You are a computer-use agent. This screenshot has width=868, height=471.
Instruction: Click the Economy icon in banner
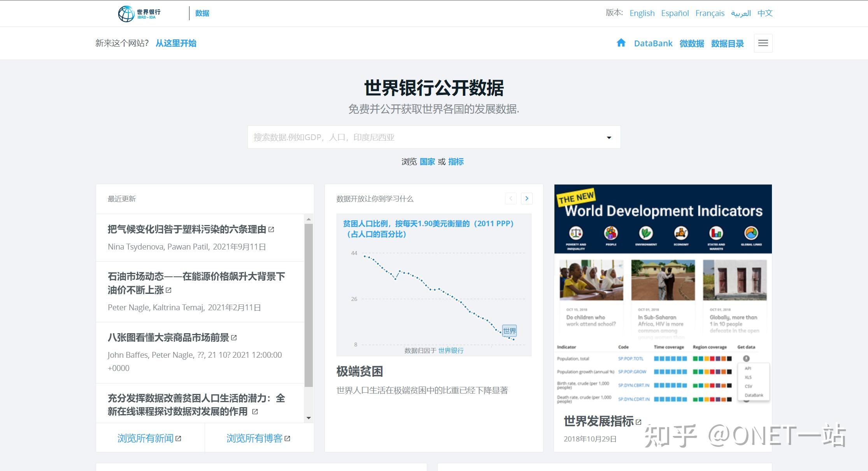tap(681, 233)
